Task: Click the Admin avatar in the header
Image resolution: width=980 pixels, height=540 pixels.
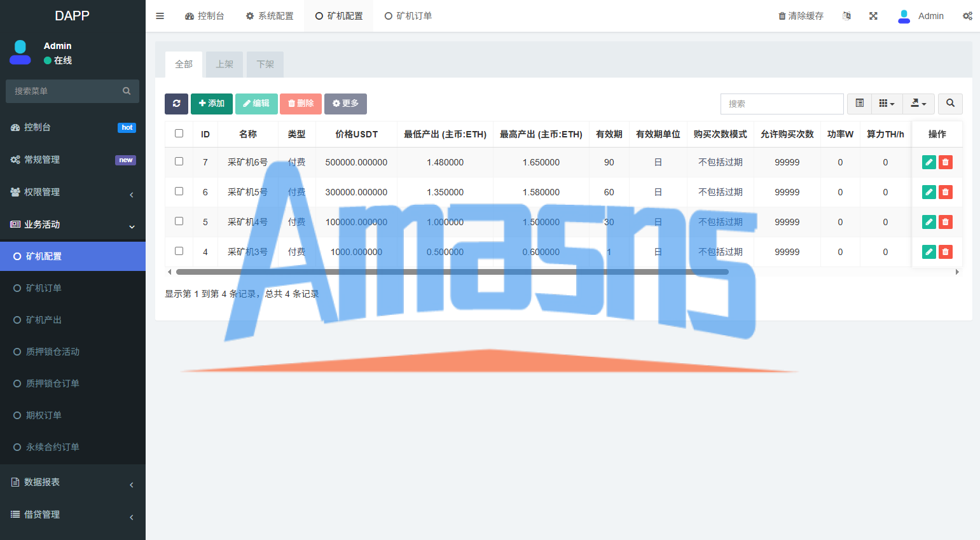Action: pos(904,16)
